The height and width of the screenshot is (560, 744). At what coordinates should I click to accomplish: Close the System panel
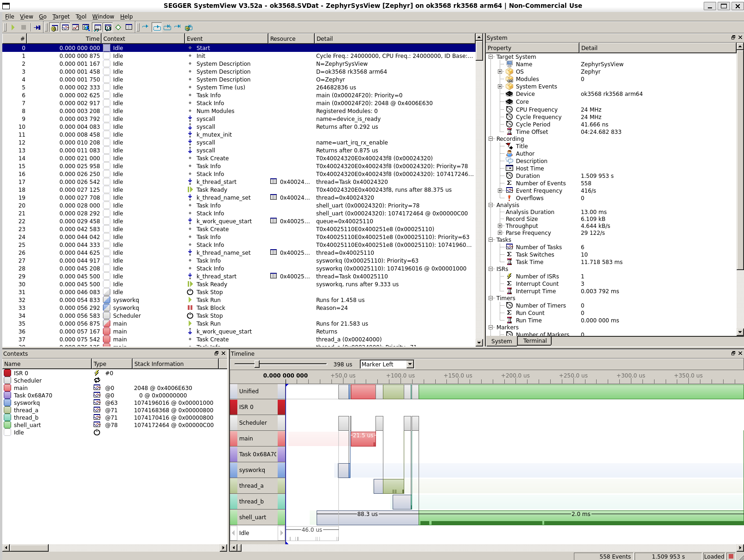pos(740,38)
